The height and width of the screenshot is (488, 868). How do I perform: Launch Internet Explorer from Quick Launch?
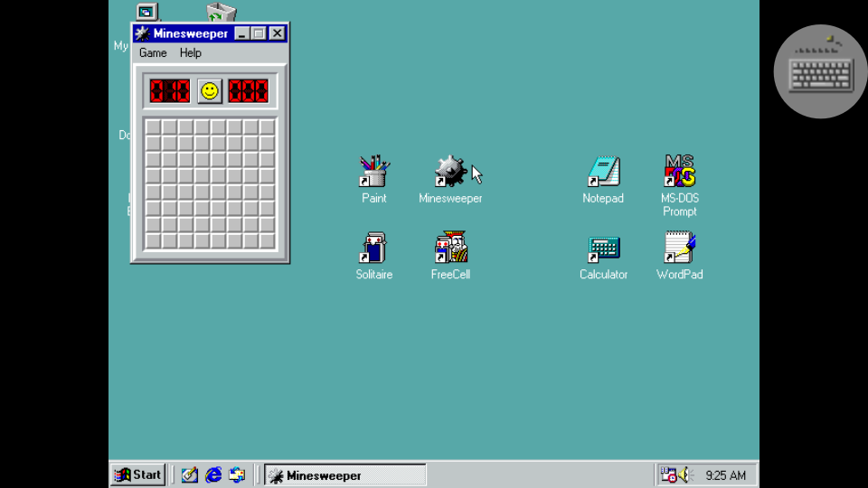point(213,474)
